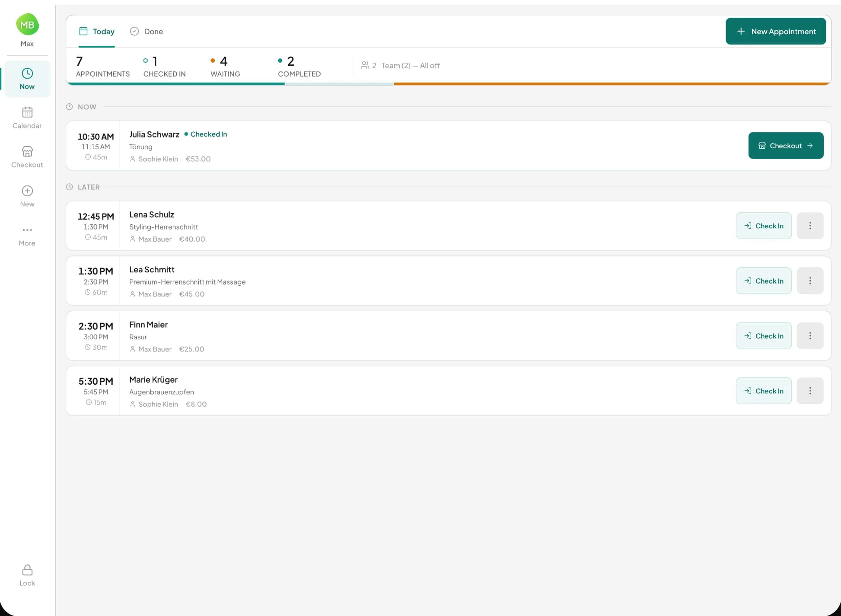
Task: Create a New Appointment
Action: (776, 31)
